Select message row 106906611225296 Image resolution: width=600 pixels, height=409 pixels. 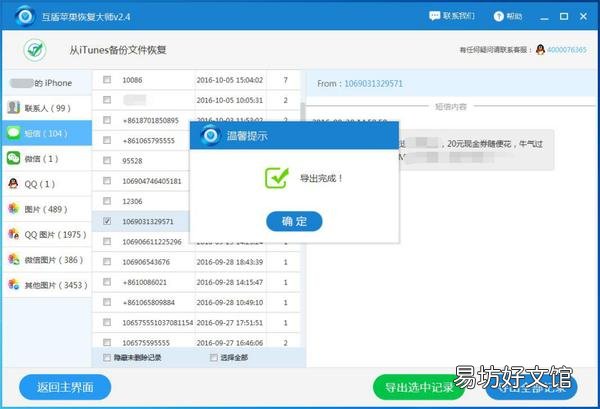[x=152, y=241]
